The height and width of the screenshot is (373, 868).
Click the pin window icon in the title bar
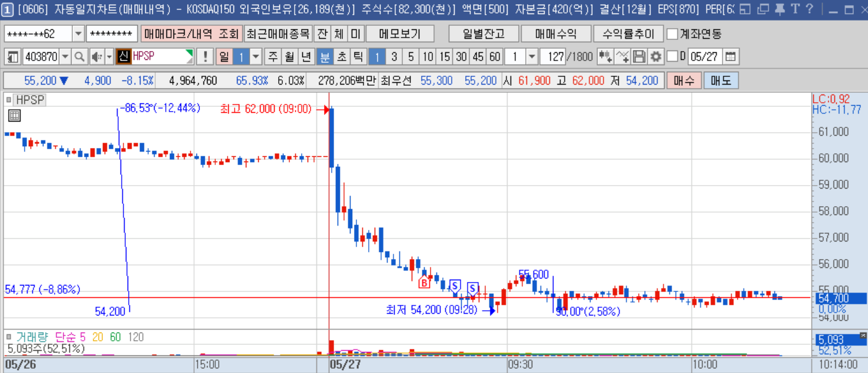779,9
